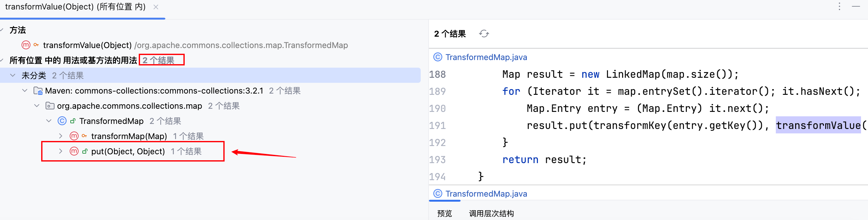Viewport: 868px width, 220px height.
Task: Collapse the Maven commons-collections node
Action: click(25, 90)
